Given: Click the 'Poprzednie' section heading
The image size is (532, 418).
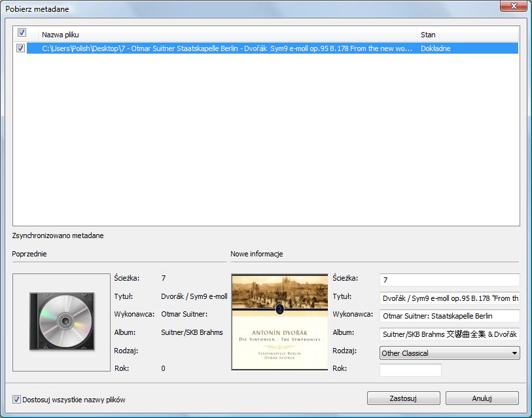Looking at the screenshot, I should (29, 254).
